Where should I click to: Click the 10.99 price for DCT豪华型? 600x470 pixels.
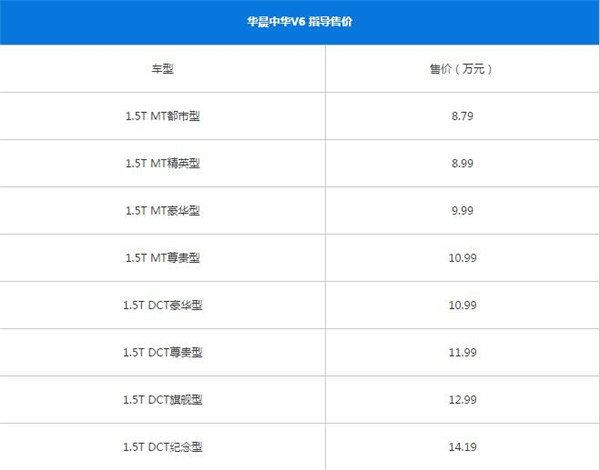point(462,305)
